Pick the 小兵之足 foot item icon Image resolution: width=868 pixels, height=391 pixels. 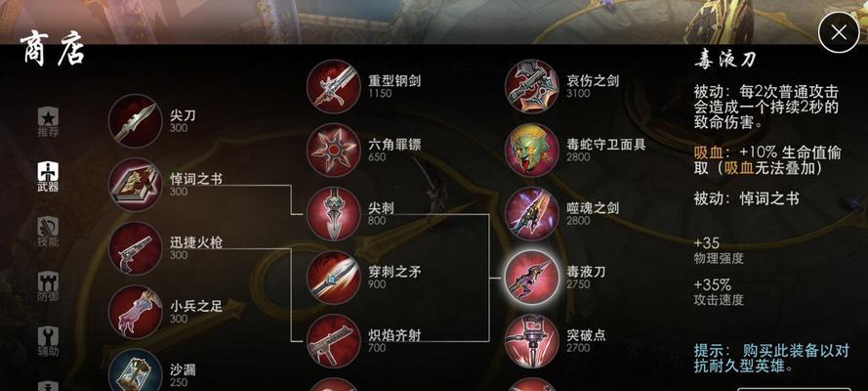point(135,312)
